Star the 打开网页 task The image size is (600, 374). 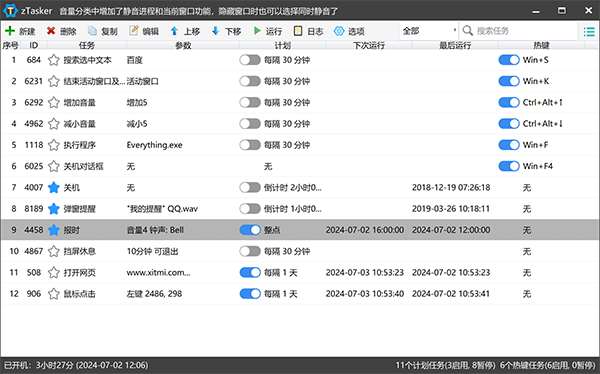coord(54,273)
